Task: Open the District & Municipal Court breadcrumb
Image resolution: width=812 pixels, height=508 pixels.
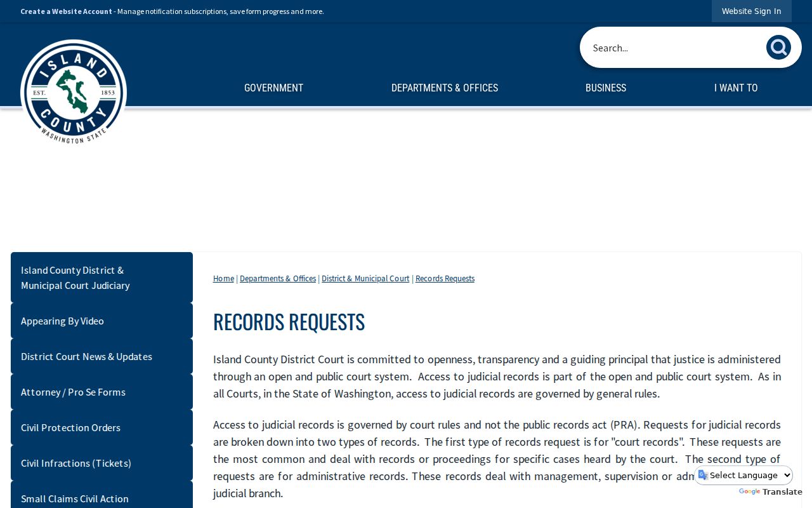Action: (x=365, y=279)
